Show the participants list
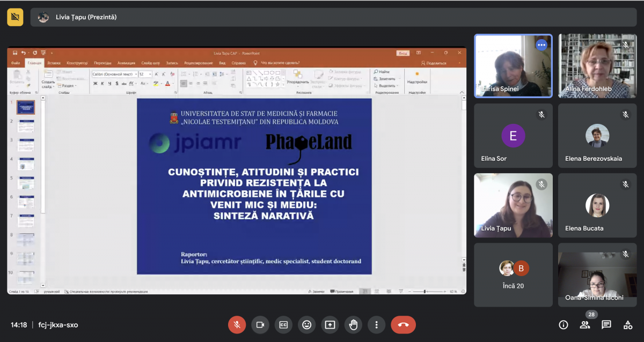The width and height of the screenshot is (644, 342). (585, 324)
